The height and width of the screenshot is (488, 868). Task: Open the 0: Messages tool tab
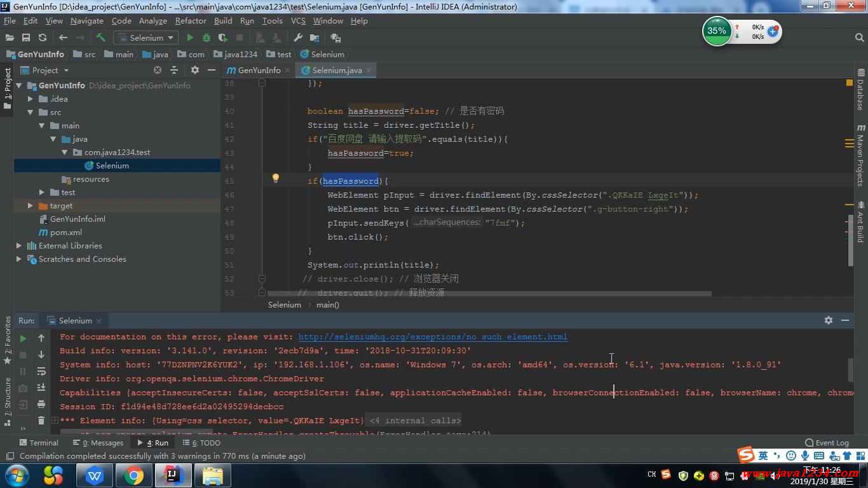click(x=98, y=443)
